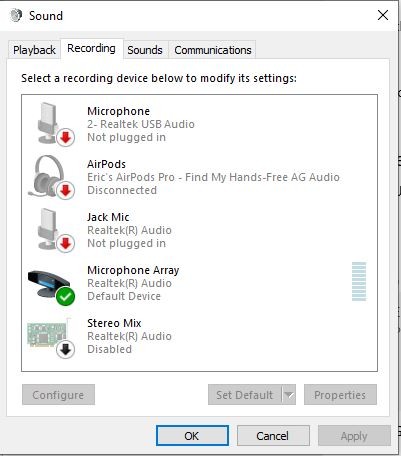Go to the Communications tab
The height and width of the screenshot is (456, 401).
pyautogui.click(x=213, y=50)
